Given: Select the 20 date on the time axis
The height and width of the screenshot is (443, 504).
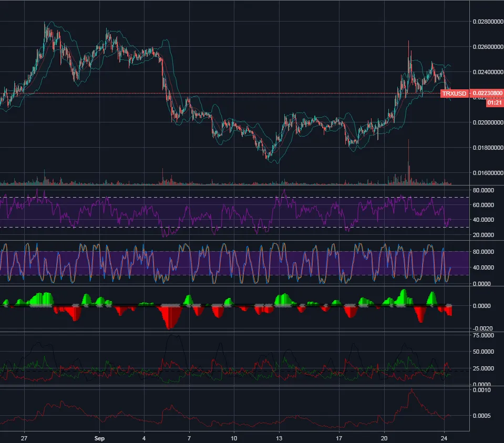Looking at the screenshot, I should (384, 438).
